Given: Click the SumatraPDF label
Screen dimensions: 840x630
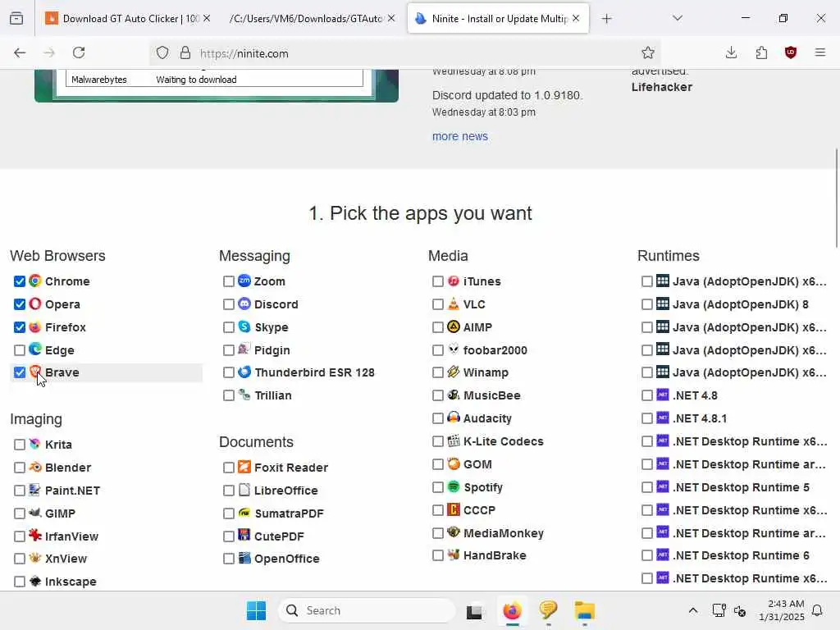Looking at the screenshot, I should (x=289, y=514).
